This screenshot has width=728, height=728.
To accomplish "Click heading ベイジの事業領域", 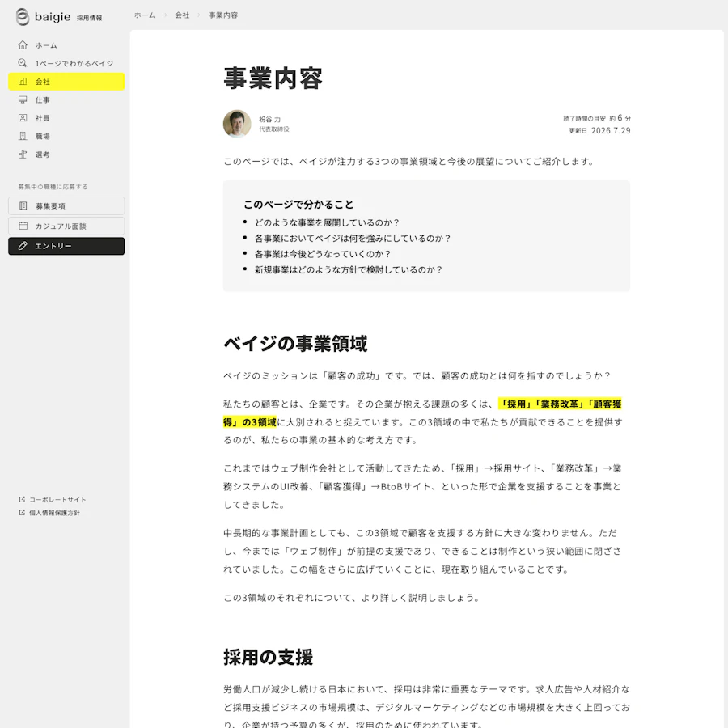I will tap(295, 344).
